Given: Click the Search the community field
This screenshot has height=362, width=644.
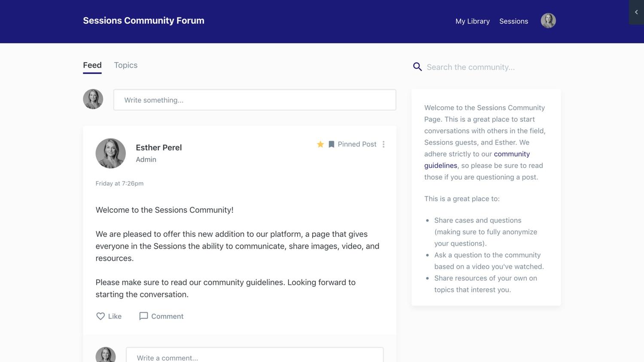Looking at the screenshot, I should coord(489,67).
